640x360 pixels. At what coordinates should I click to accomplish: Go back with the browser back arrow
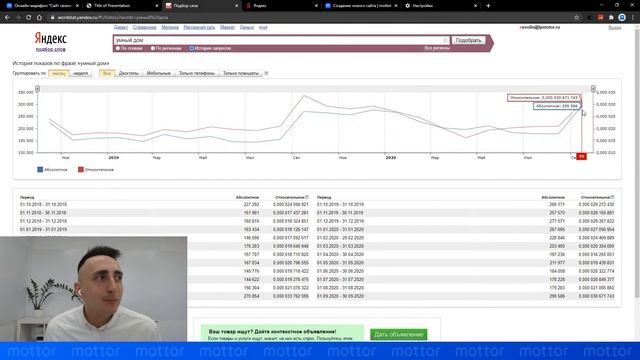(7, 18)
